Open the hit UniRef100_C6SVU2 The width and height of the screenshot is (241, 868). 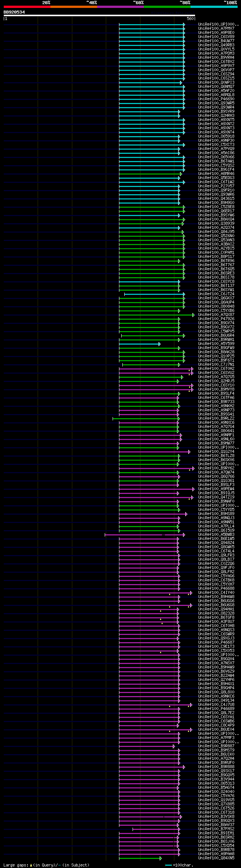click(x=216, y=373)
